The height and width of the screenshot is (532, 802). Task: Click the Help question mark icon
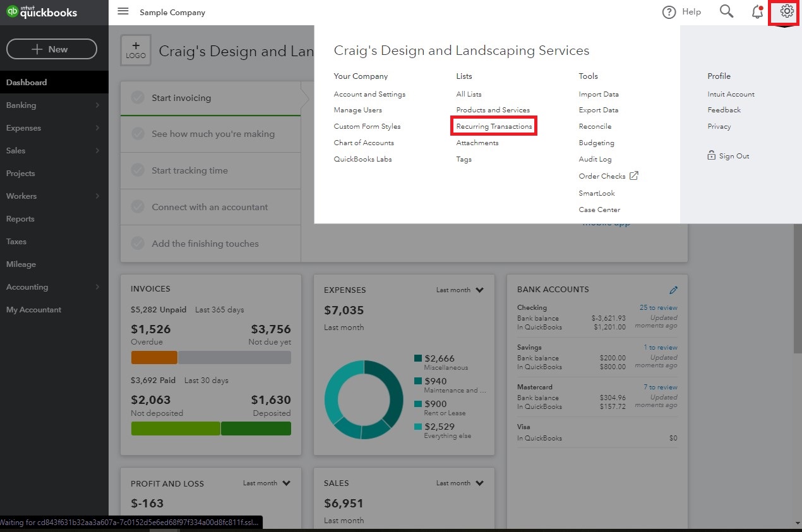[x=669, y=11]
